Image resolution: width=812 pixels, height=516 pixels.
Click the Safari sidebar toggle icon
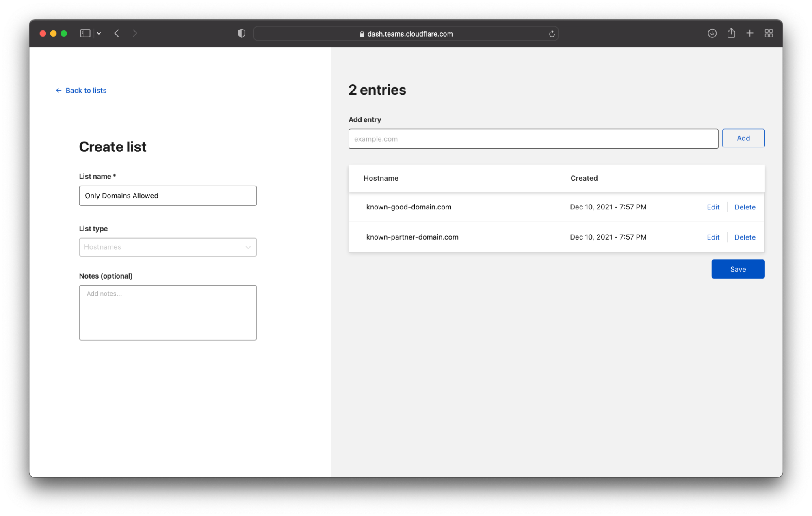pyautogui.click(x=85, y=33)
